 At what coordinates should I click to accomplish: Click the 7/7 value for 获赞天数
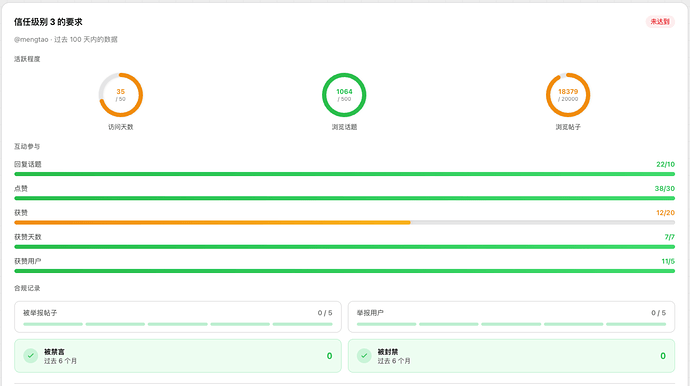[669, 237]
